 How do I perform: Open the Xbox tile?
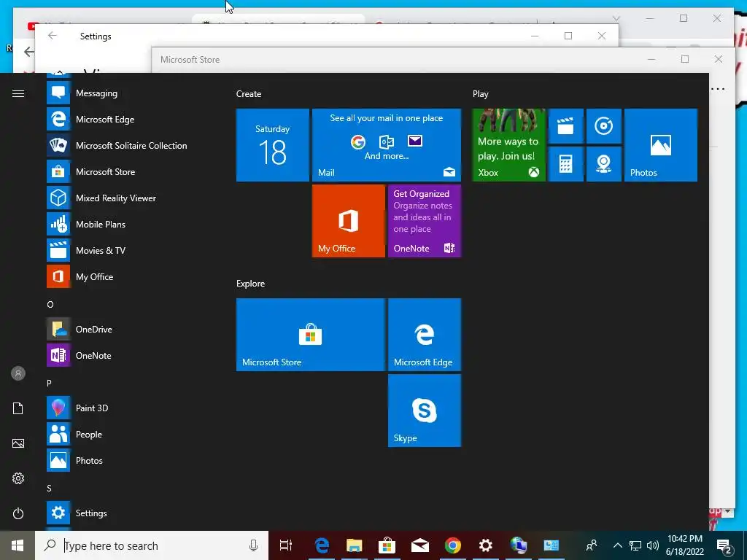pos(508,145)
